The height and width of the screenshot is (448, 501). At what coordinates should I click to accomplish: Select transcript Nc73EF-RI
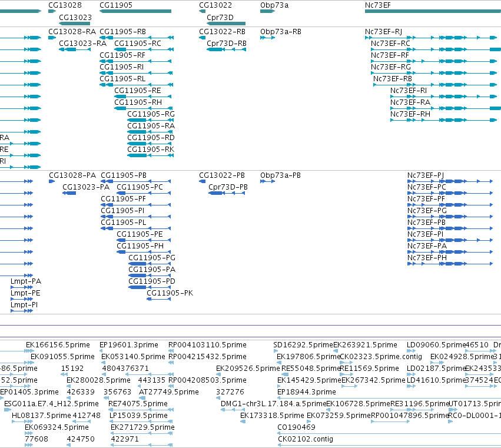tap(409, 91)
